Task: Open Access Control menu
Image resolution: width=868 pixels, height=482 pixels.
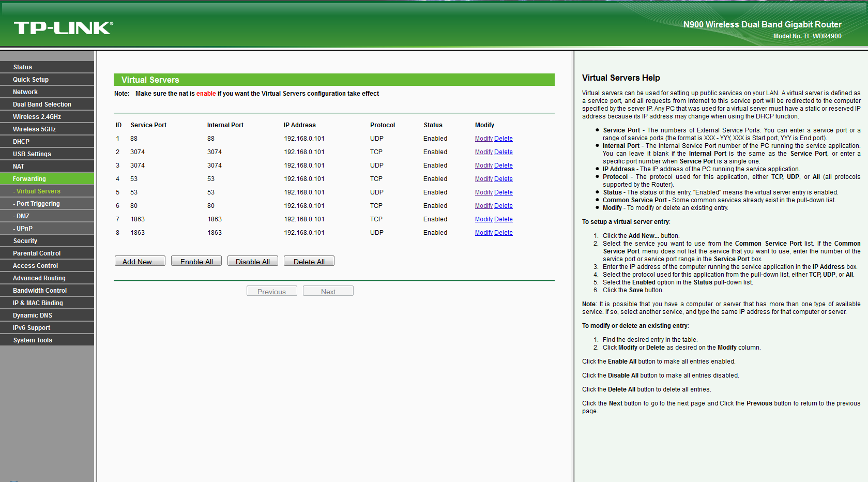Action: (x=47, y=266)
